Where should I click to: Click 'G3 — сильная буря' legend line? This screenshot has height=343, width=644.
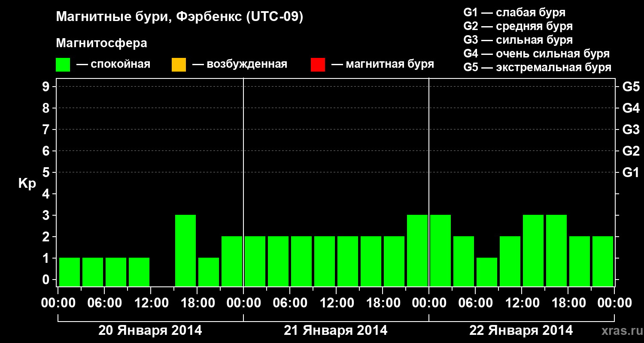tap(518, 40)
